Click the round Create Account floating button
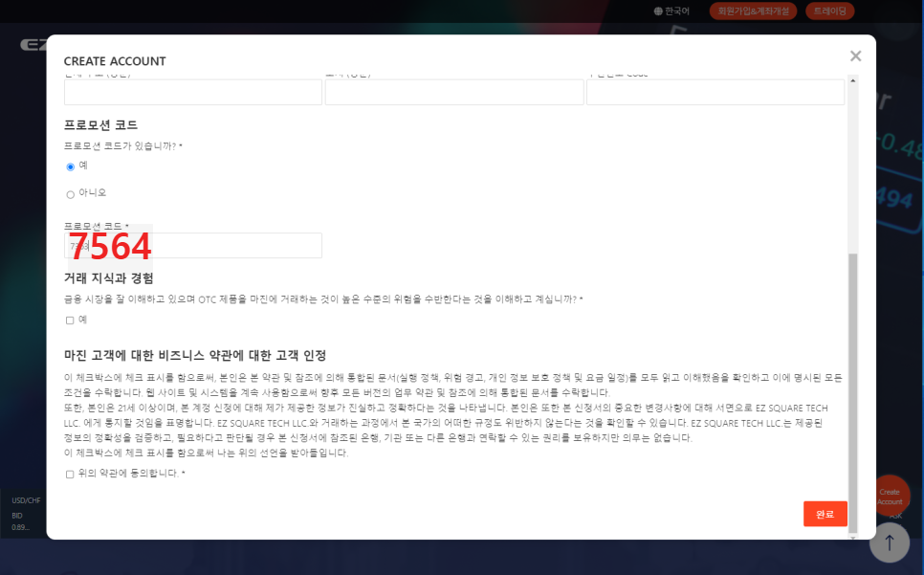The width and height of the screenshot is (924, 575). point(890,497)
